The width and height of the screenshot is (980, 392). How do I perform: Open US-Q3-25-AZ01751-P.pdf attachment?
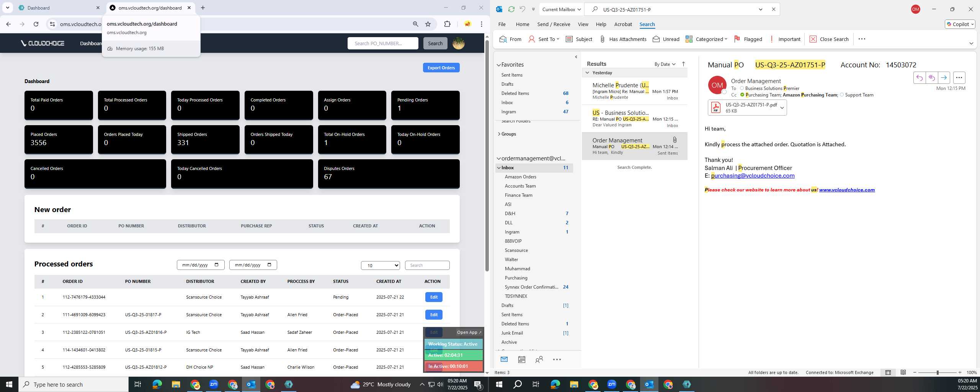click(x=743, y=108)
